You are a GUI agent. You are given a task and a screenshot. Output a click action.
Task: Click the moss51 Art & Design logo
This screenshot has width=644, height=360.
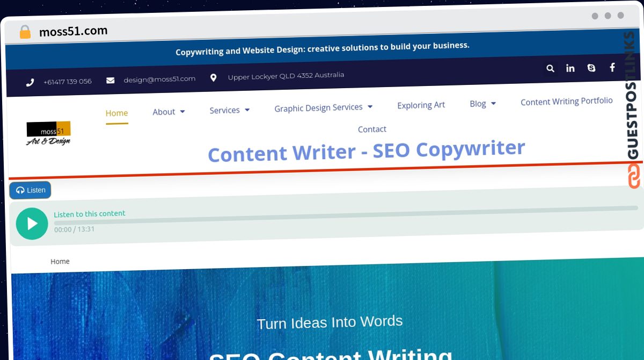point(48,133)
